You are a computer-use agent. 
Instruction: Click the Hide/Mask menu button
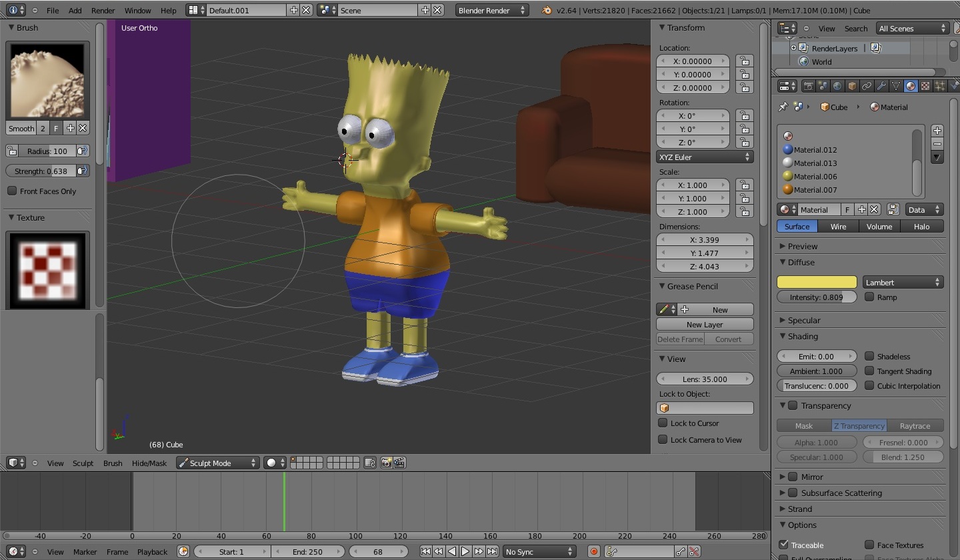(x=149, y=463)
